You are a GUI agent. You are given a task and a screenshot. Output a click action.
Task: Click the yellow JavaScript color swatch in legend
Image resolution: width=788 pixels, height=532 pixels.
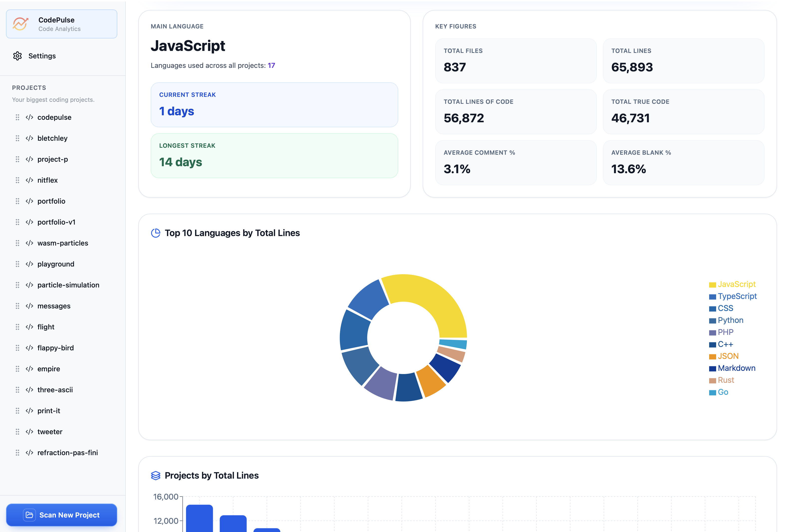(x=713, y=284)
